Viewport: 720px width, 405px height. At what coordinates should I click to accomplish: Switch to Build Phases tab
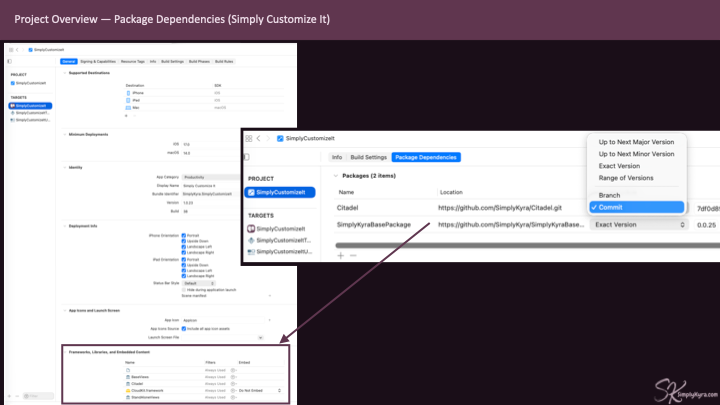199,62
